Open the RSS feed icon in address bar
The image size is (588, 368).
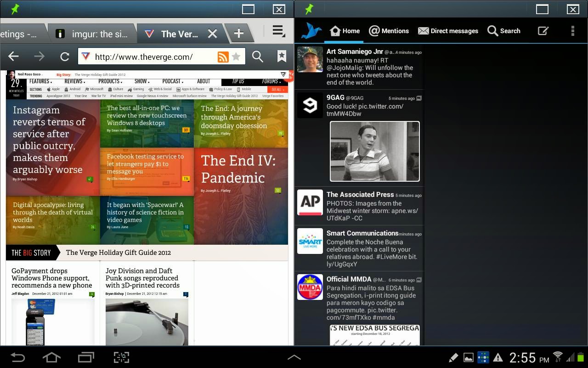pos(223,57)
